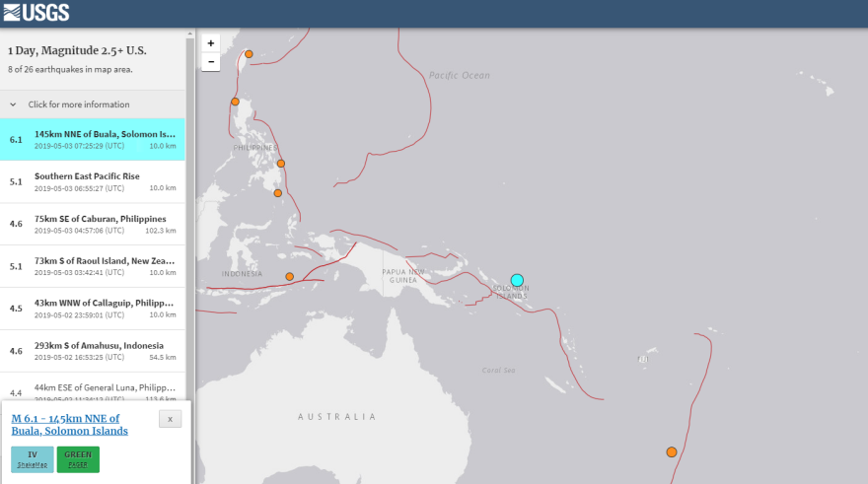Select highlighted 145km NNE of Buala entry
The height and width of the screenshot is (484, 868).
point(94,139)
